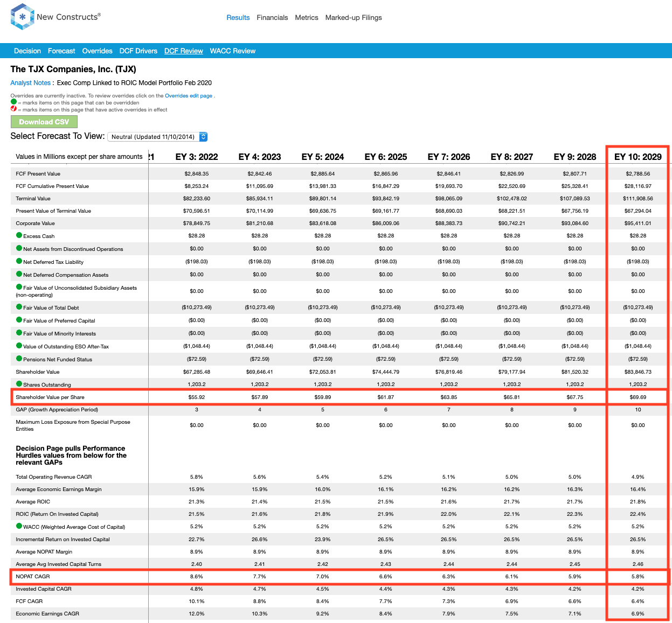Click the Total Operating Revenue CAGR label

[54, 477]
